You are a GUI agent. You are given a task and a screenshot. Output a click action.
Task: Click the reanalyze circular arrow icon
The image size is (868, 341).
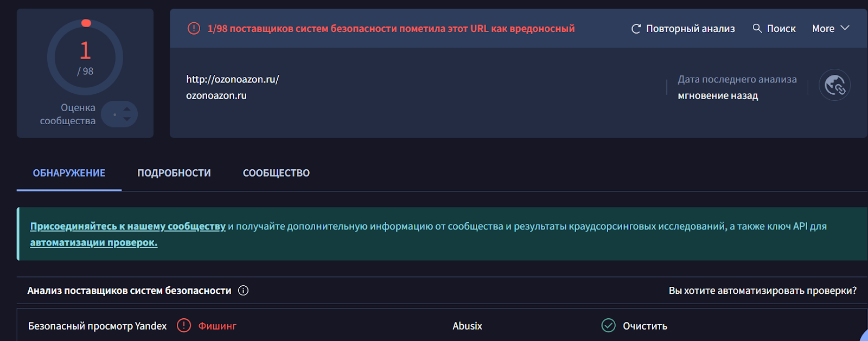636,29
